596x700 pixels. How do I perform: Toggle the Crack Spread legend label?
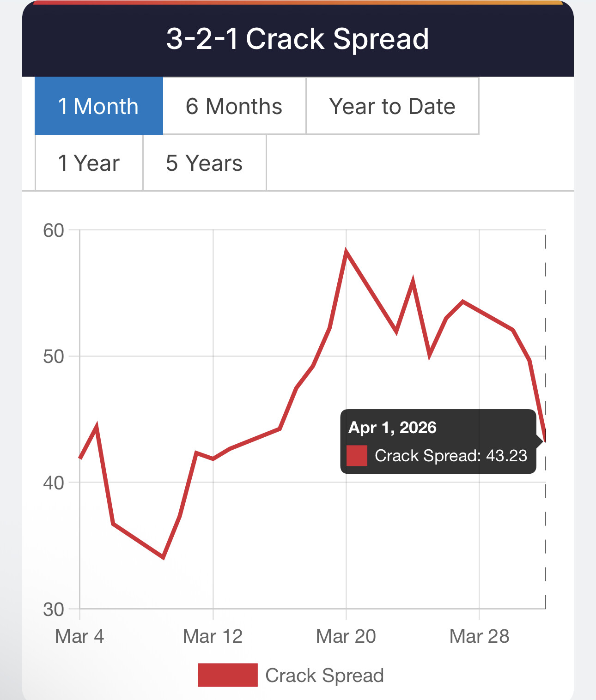pos(324,675)
